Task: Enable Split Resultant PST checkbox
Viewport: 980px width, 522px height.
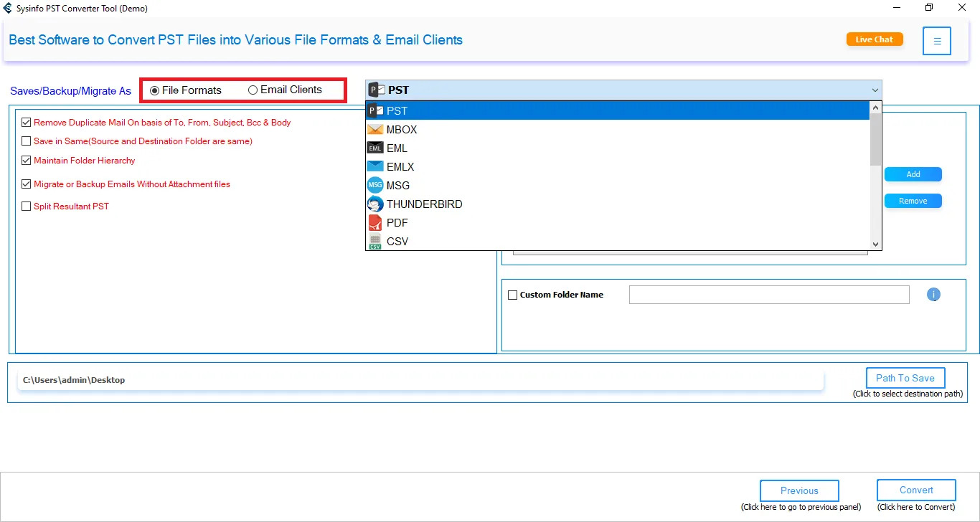Action: [x=26, y=206]
